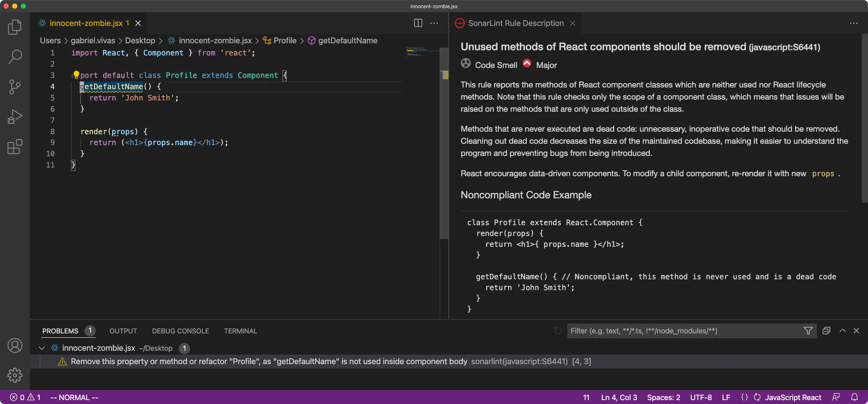Open editor More Actions ellipsis menu

pos(434,23)
